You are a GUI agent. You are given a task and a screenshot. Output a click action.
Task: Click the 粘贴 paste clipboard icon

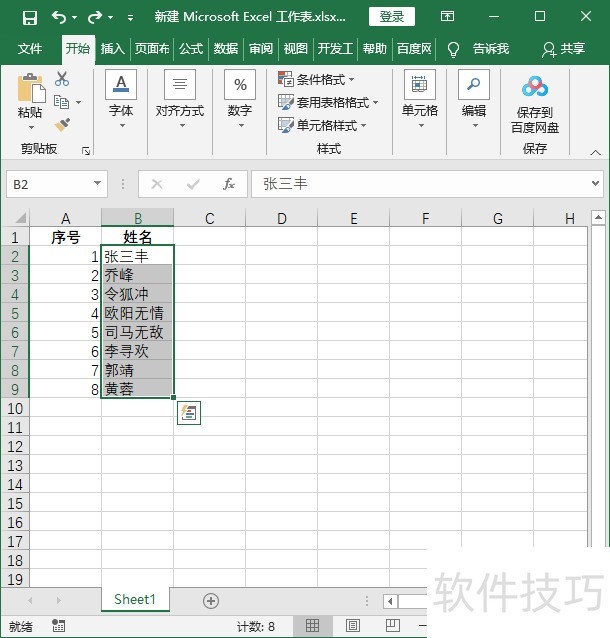tap(31, 88)
